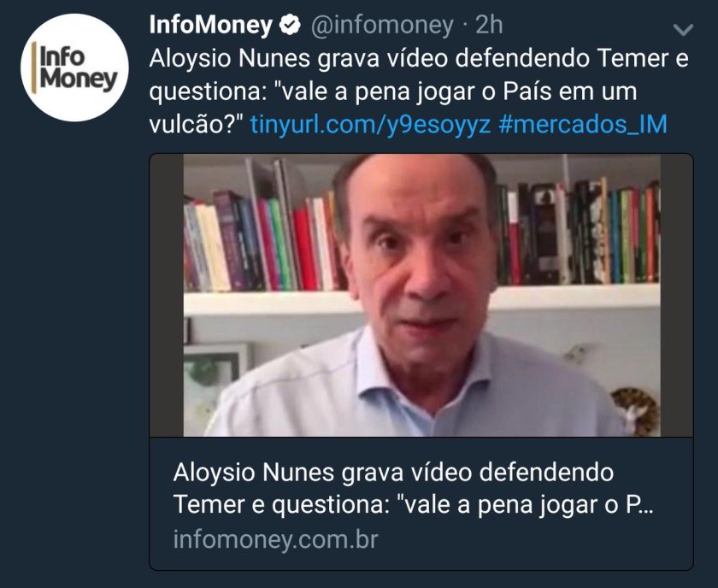
Task: Click the 'Aloysio Nunes grava vídeo' tweet line
Action: 419,59
